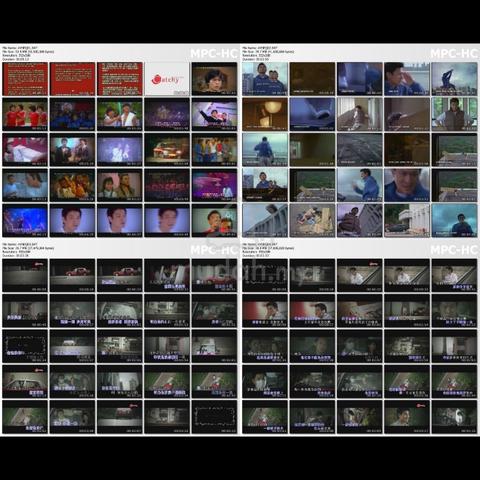The image size is (480, 480).
Task: Select the leftmost red text screen thumbnail
Action: 25,79
